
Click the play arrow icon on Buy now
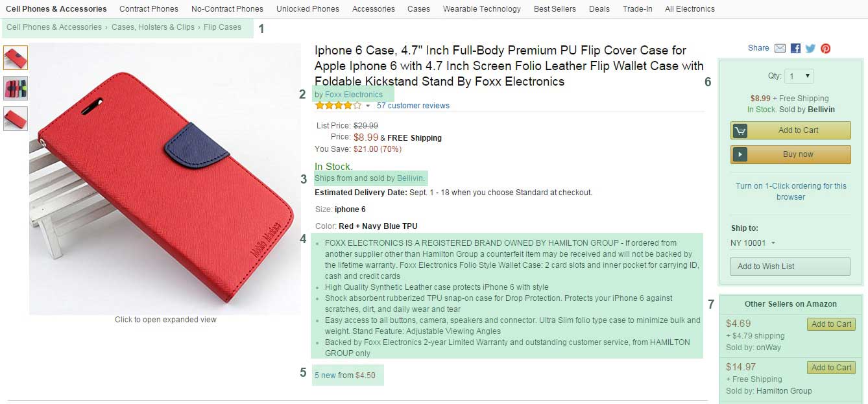pos(740,154)
